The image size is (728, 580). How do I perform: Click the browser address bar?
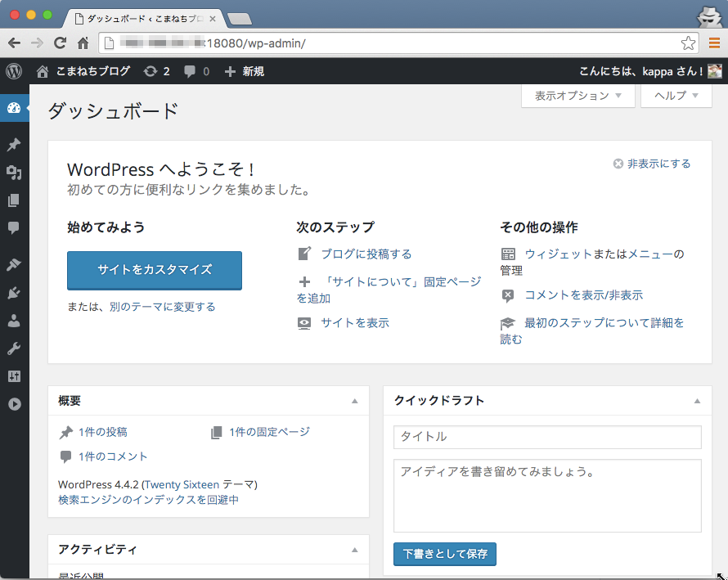[x=397, y=43]
